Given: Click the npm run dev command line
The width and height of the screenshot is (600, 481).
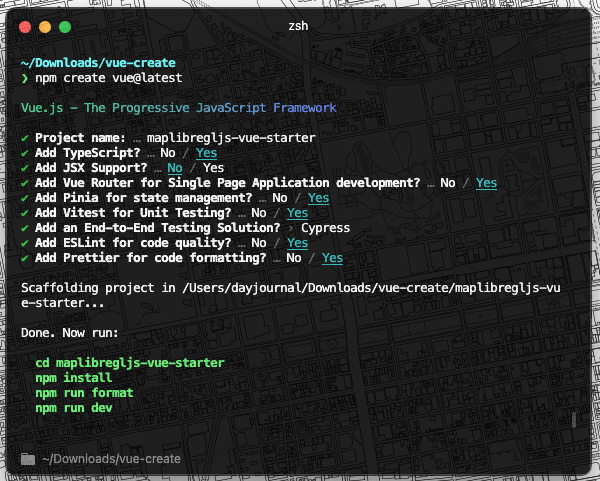Looking at the screenshot, I should 73,408.
